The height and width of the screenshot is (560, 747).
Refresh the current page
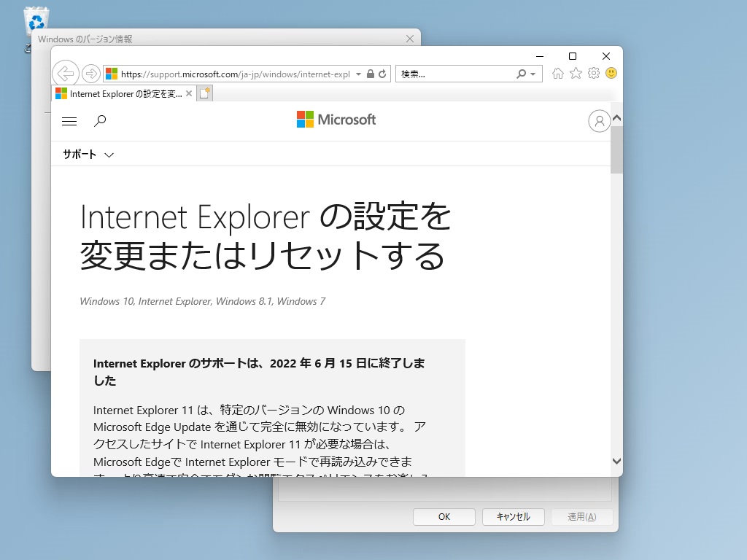[381, 74]
